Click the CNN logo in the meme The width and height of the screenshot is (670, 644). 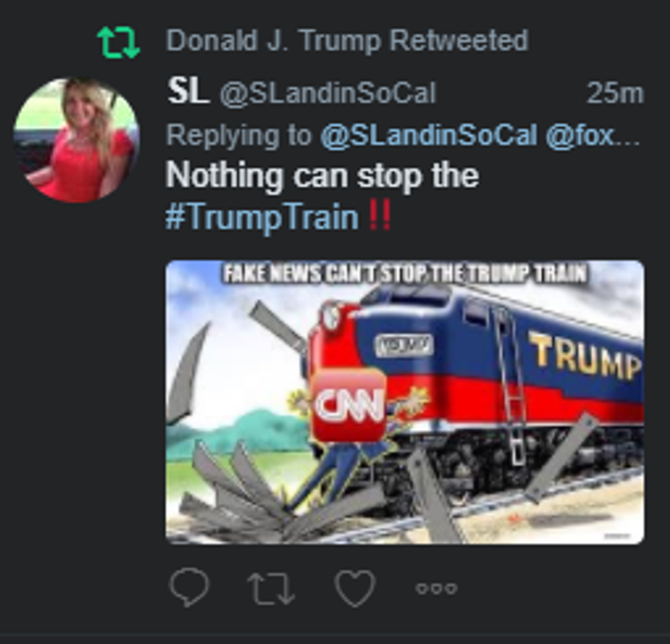pyautogui.click(x=348, y=405)
